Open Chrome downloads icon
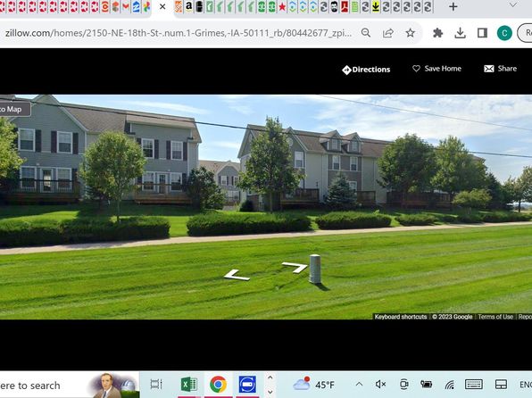Image resolution: width=532 pixels, height=398 pixels. (x=460, y=33)
